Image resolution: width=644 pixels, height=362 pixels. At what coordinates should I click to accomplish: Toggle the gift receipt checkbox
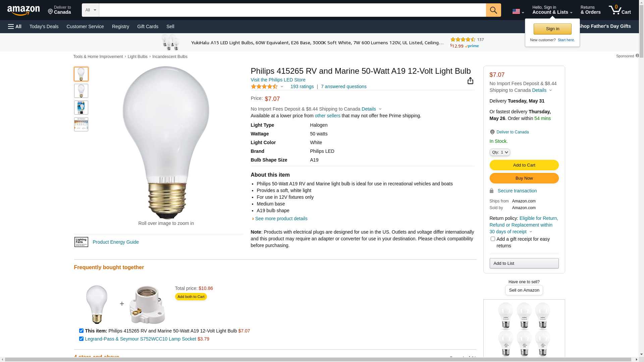pyautogui.click(x=493, y=239)
